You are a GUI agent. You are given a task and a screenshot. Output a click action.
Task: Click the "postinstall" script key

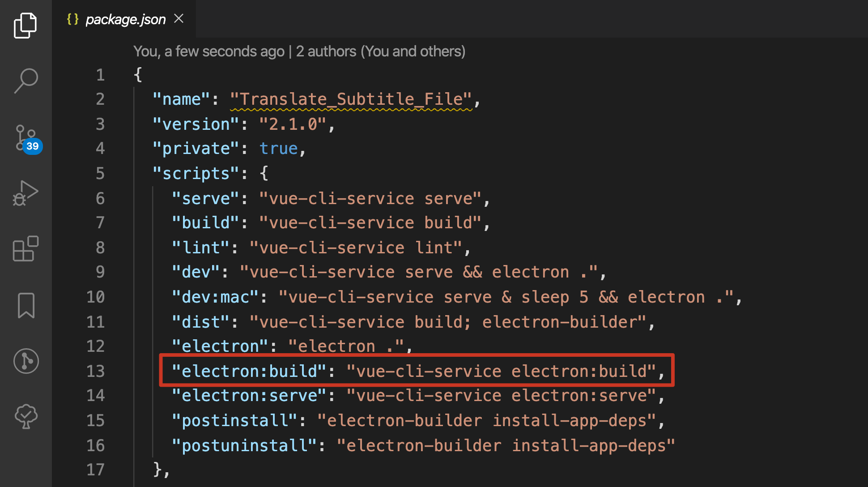click(234, 421)
